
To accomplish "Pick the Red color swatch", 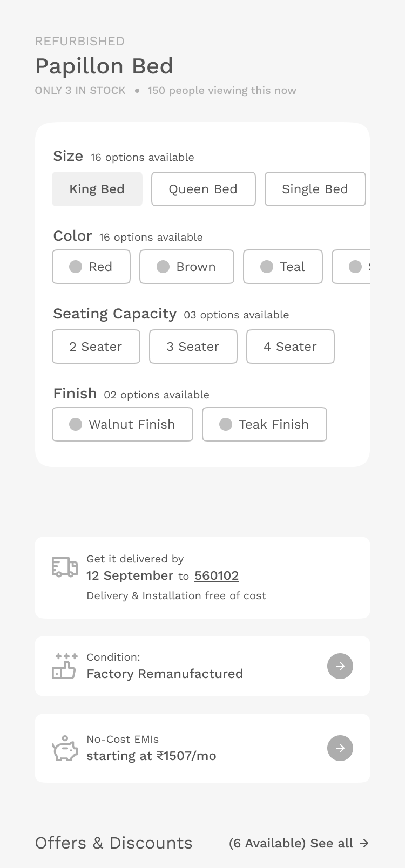I will point(91,267).
